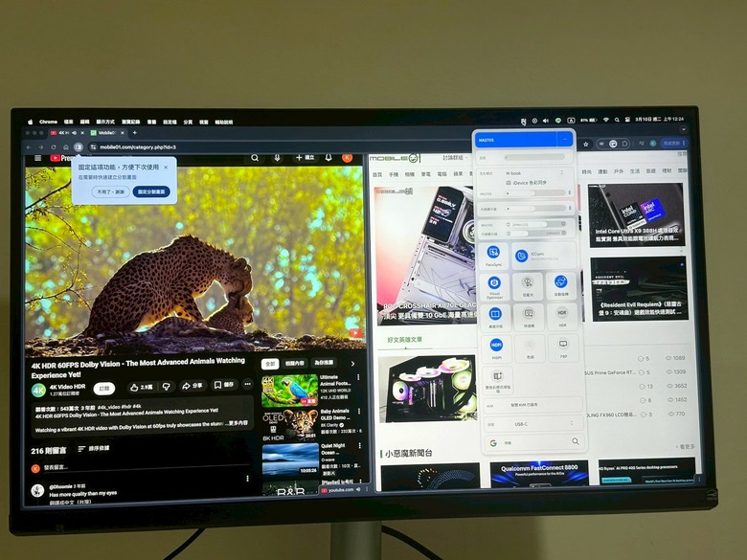Open YouTube hamburger menu
Image resolution: width=747 pixels, height=560 pixels.
coord(38,158)
